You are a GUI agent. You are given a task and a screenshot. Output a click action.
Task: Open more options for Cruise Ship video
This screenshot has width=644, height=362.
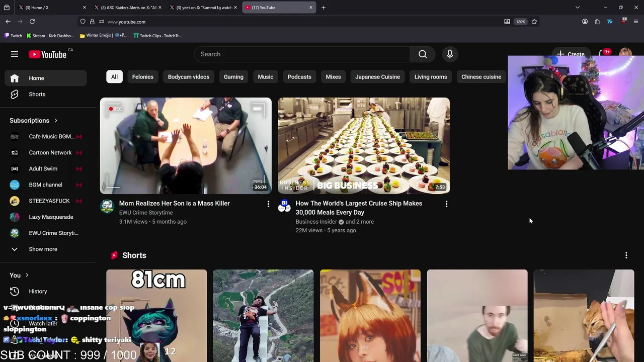(446, 204)
